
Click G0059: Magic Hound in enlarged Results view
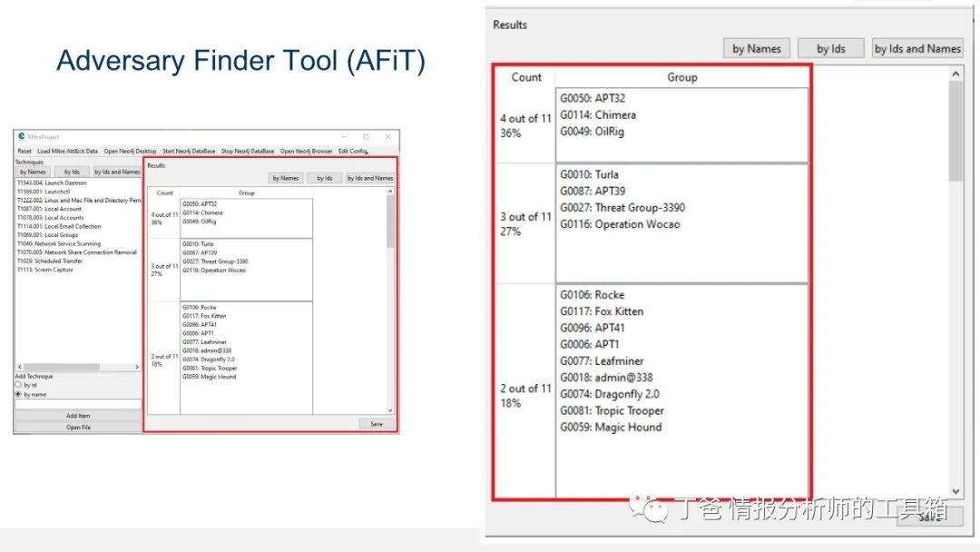(611, 428)
